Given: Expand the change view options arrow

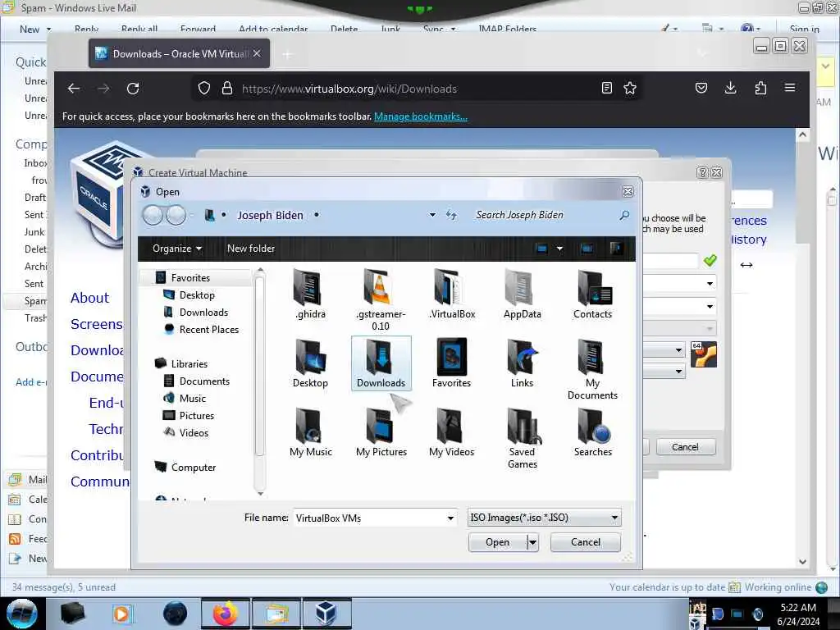Looking at the screenshot, I should (x=559, y=249).
